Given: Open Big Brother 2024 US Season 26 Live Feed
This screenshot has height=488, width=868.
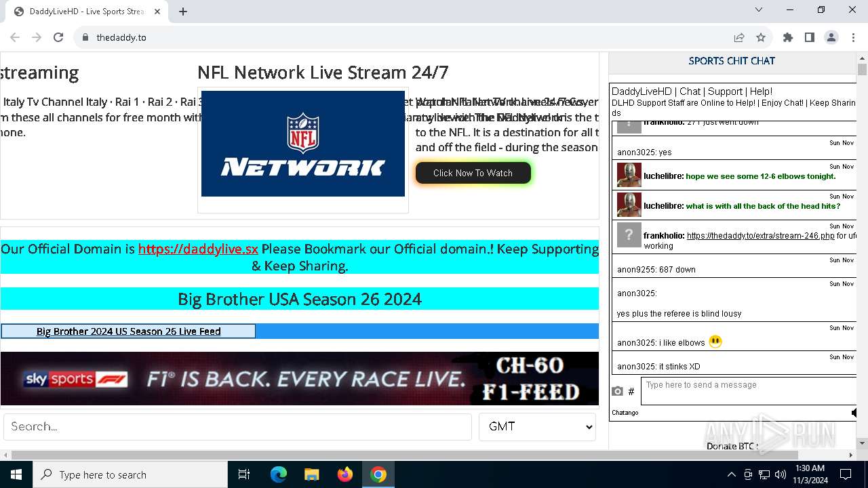Looking at the screenshot, I should coord(129,331).
